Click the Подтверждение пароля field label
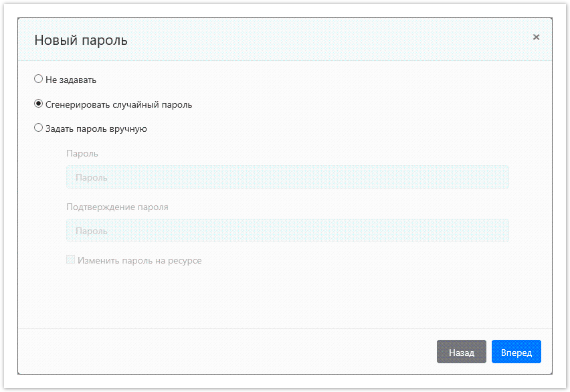570x392 pixels. click(x=117, y=207)
